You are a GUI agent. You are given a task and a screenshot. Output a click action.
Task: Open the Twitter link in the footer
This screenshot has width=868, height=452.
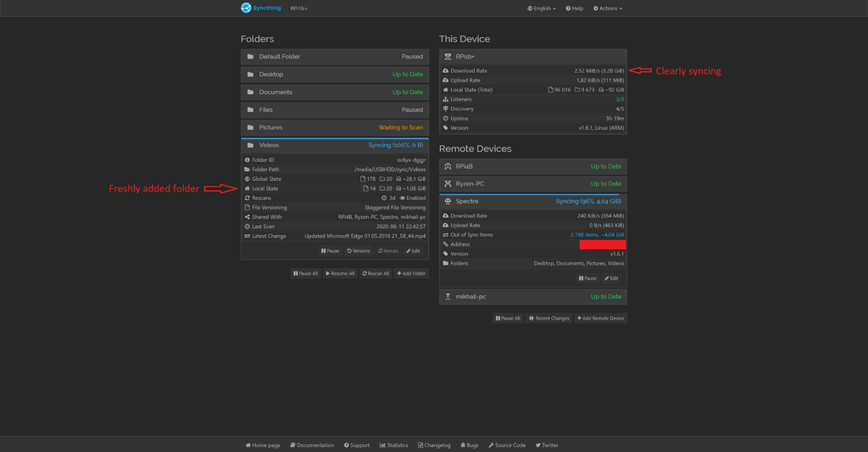[547, 445]
